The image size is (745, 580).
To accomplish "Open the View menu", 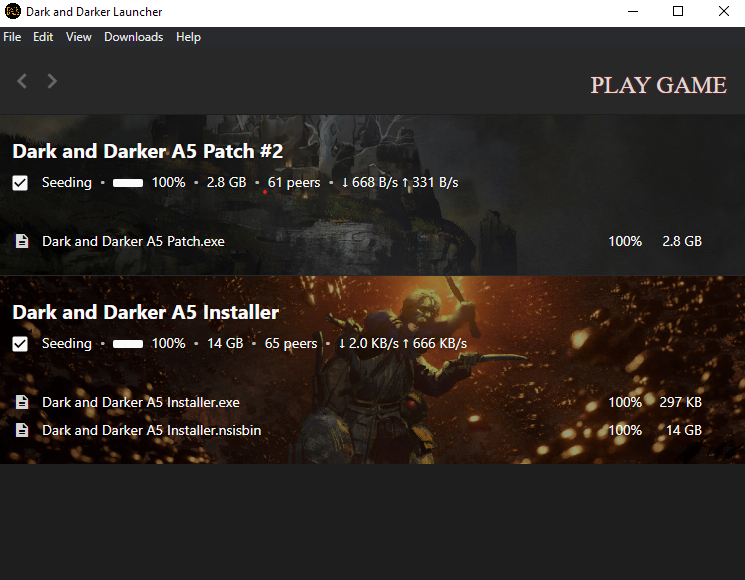I will (78, 37).
